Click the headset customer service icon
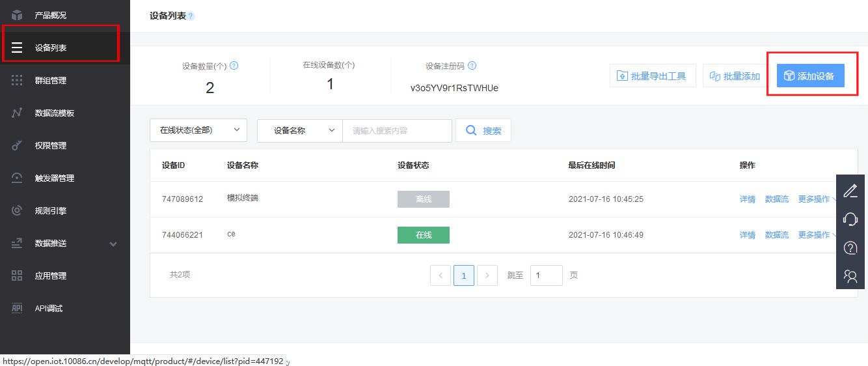This screenshot has height=366, width=868. tap(850, 219)
